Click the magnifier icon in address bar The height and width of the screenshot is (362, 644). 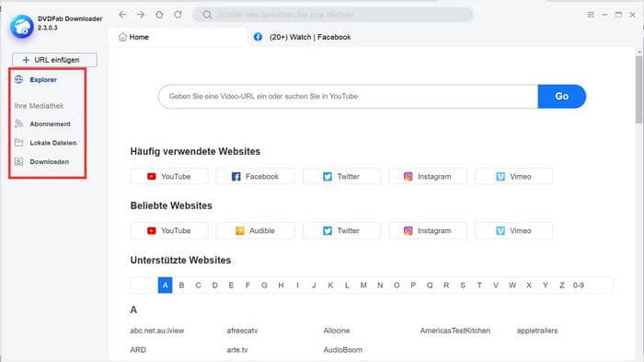click(x=207, y=15)
